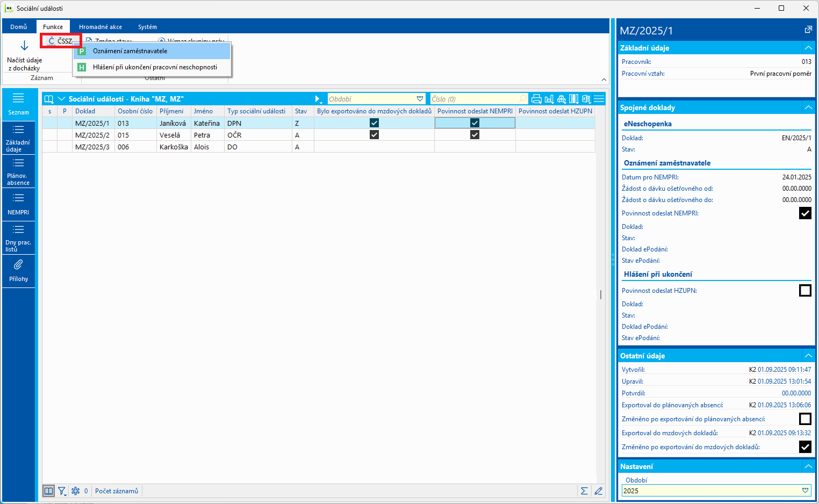Click the Načíst údaje z docházky arrow icon
Screen dimensions: 819x504
coord(24,46)
